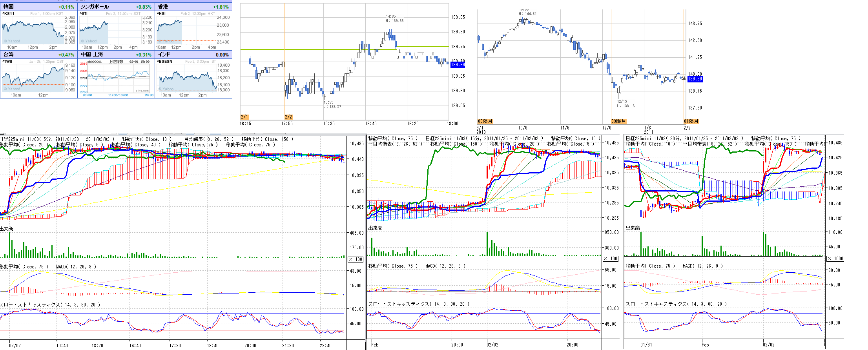Click the L: 138.16 low annotation
Screen dimensions: 868x350
tap(625, 106)
